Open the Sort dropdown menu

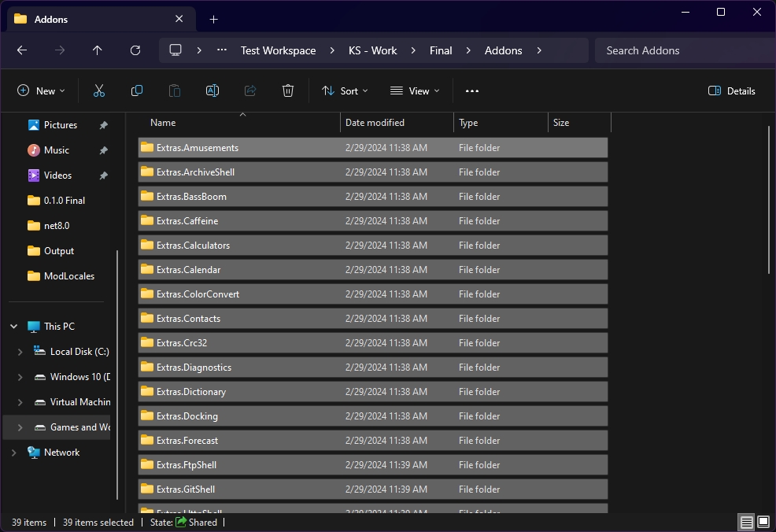345,91
